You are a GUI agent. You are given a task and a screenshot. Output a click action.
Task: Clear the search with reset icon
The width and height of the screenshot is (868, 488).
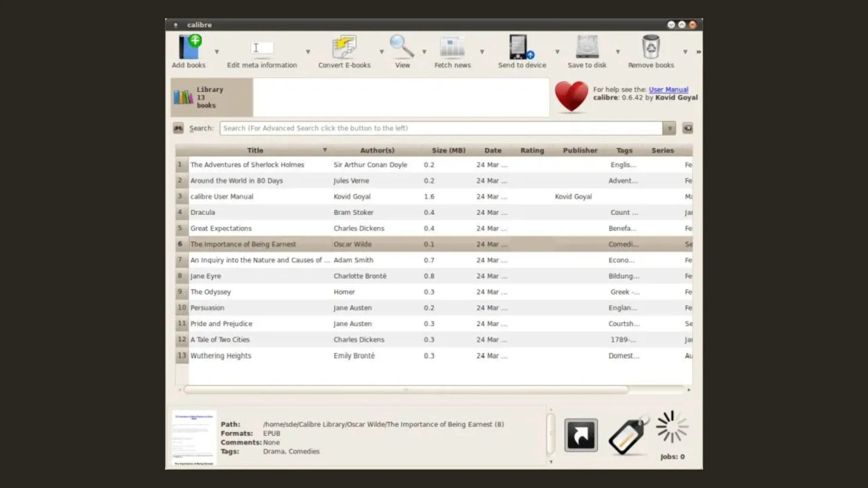[688, 128]
